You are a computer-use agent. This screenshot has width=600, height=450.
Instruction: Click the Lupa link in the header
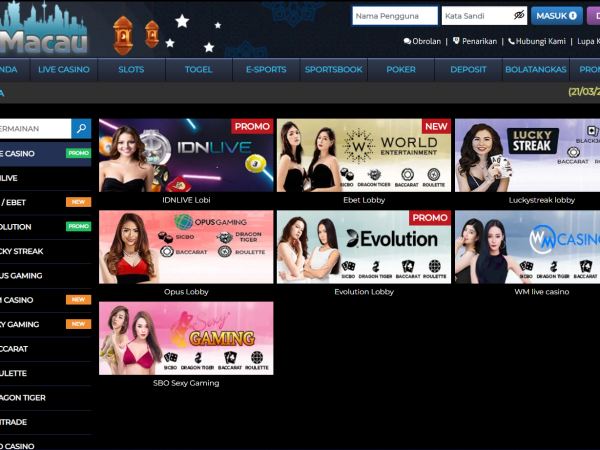point(588,41)
